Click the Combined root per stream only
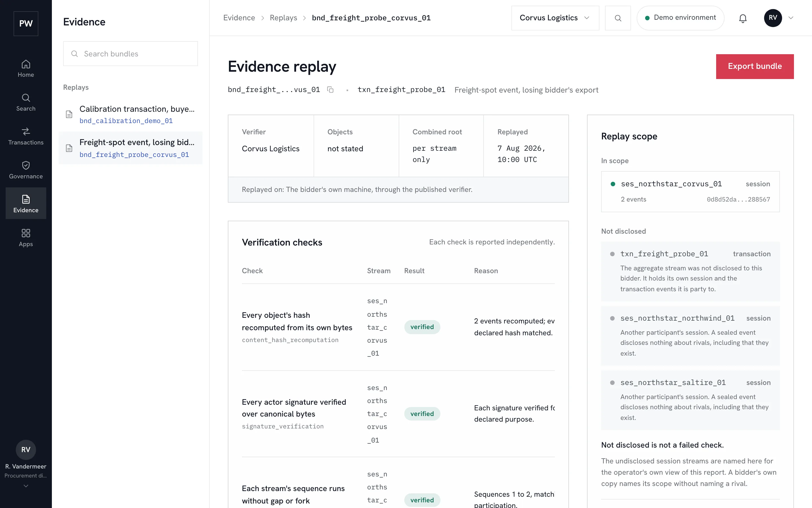812x508 pixels. 434,154
